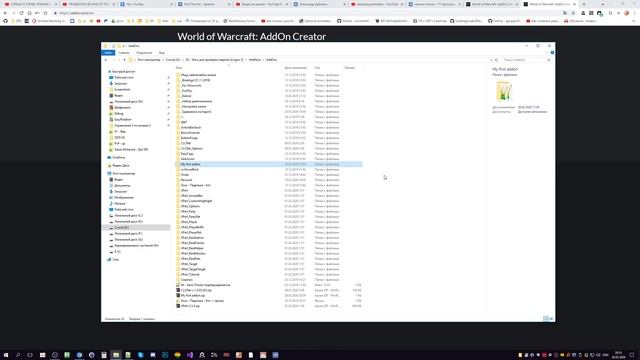This screenshot has height=360, width=640.
Task: Open recent locations dropdown beside forward arrow
Action: pyautogui.click(x=119, y=60)
